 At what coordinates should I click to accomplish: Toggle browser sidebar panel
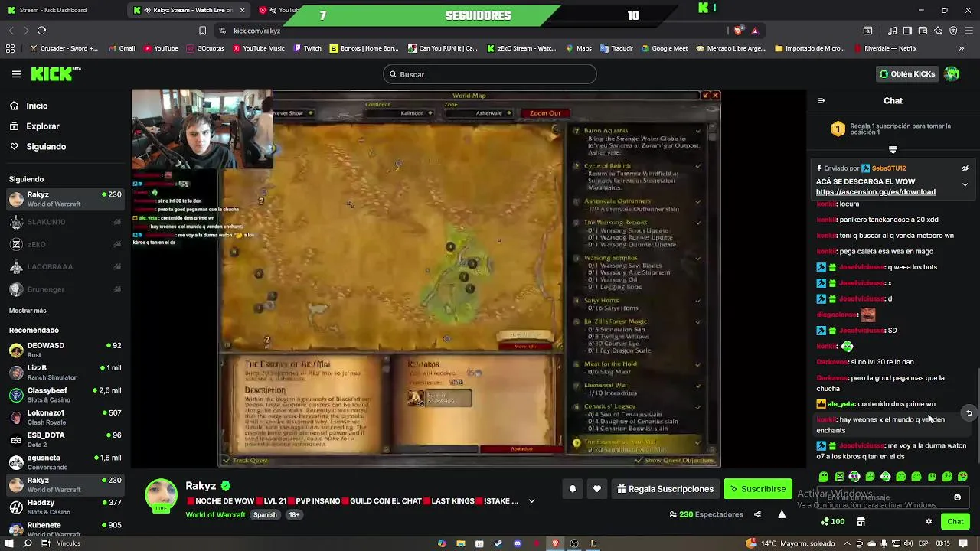coord(907,31)
